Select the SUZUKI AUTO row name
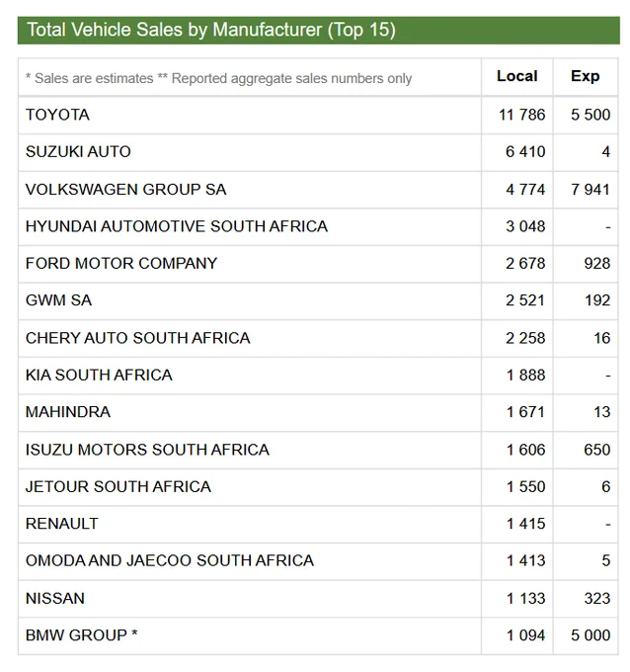The height and width of the screenshot is (672, 630). 78,152
